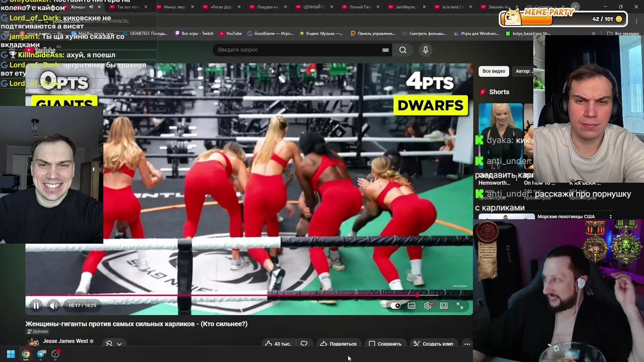Open the 'kolya_baza3raza Str...' bookmark
This screenshot has height=362, width=644.
pyautogui.click(x=528, y=34)
